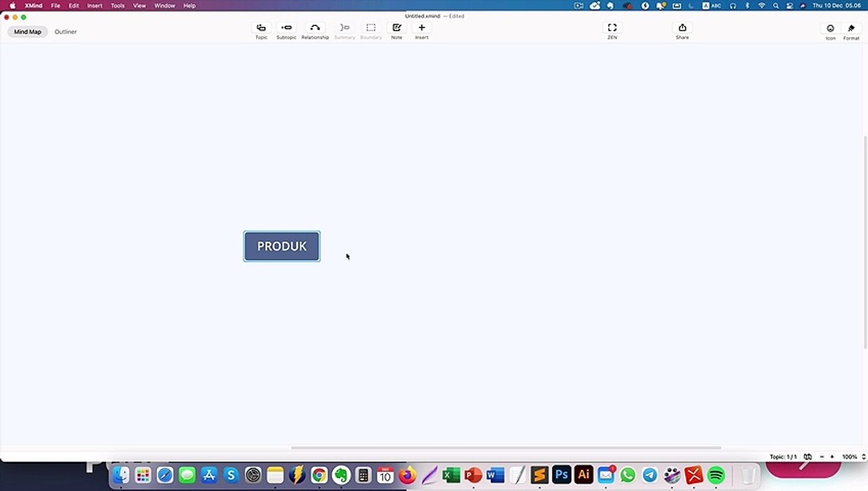Add a new Topic from the toolbar
The width and height of the screenshot is (868, 491).
[261, 31]
